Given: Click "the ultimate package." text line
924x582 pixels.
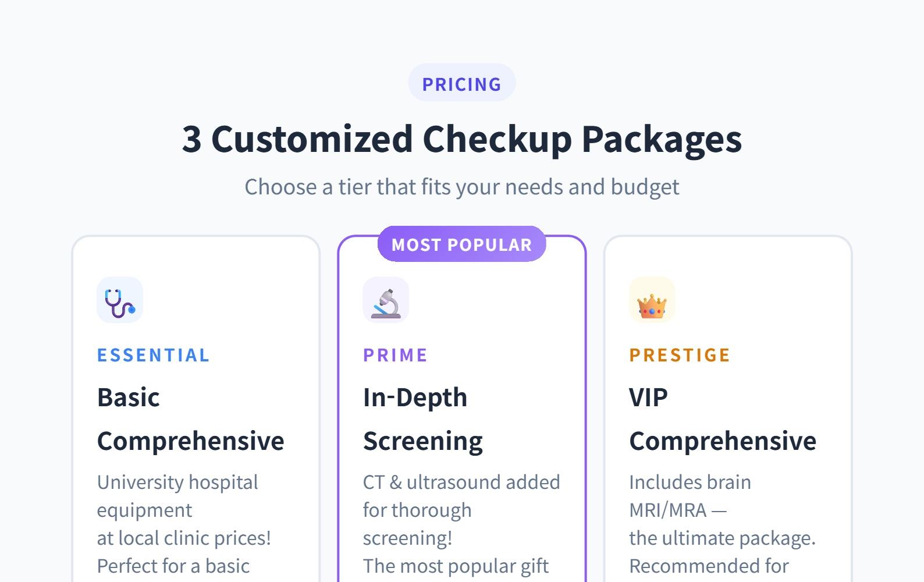Looking at the screenshot, I should (722, 538).
